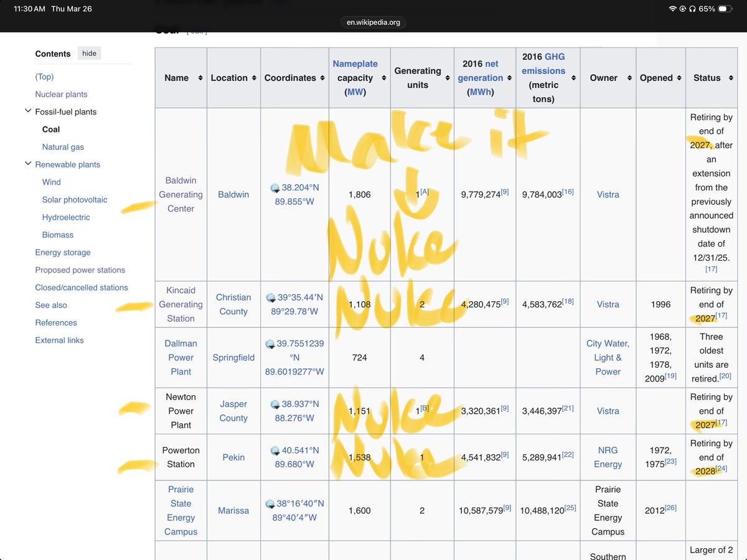Image resolution: width=747 pixels, height=560 pixels.
Task: Go to (Top) in contents
Action: [44, 77]
